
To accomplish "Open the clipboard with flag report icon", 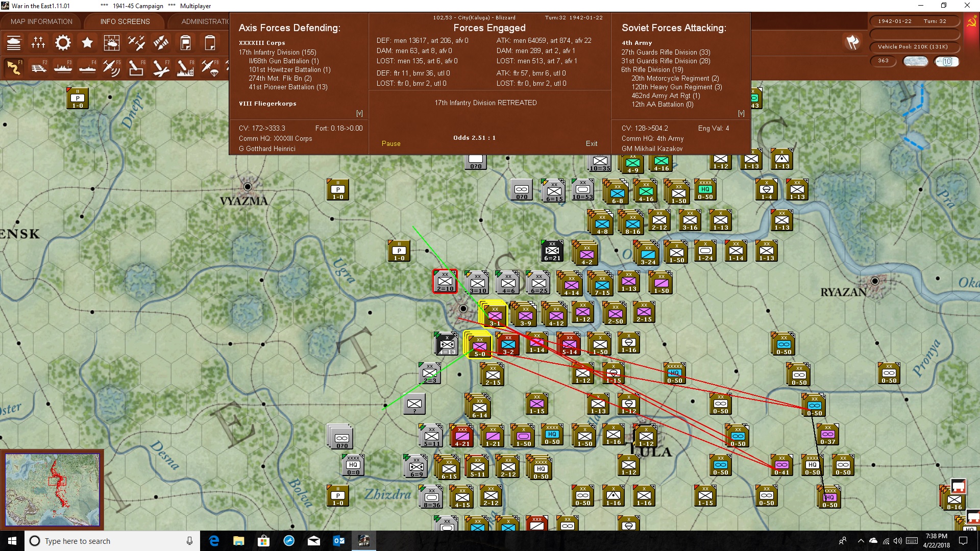I will pyautogui.click(x=185, y=43).
